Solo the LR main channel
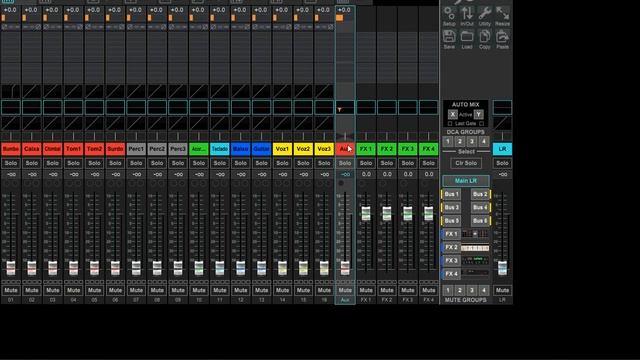This screenshot has width=640, height=360. pos(502,163)
